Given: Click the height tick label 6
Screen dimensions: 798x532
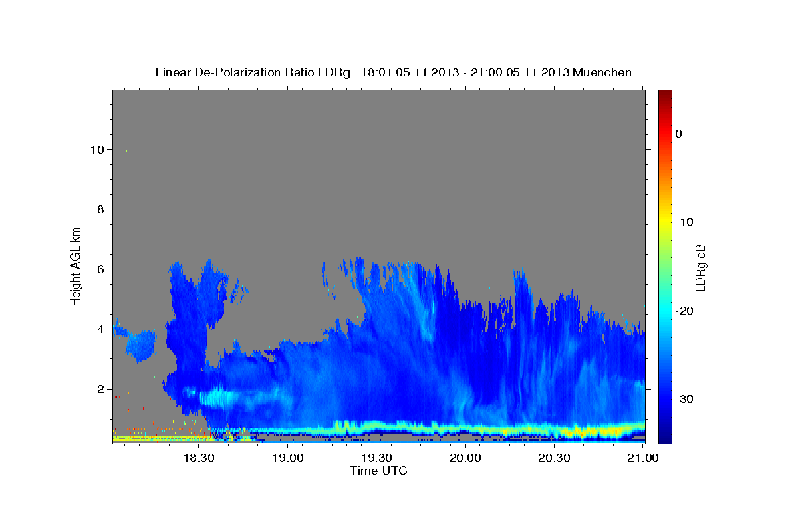Looking at the screenshot, I should pos(101,269).
